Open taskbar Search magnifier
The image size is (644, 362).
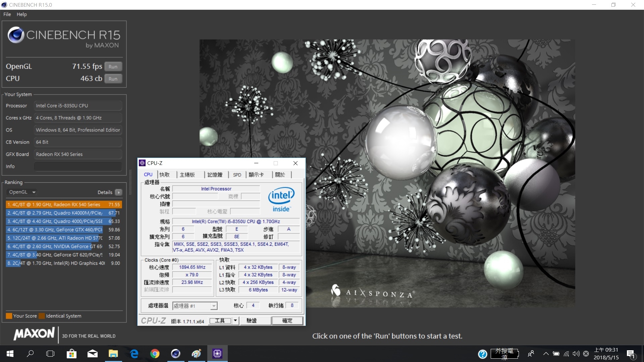[x=30, y=354]
